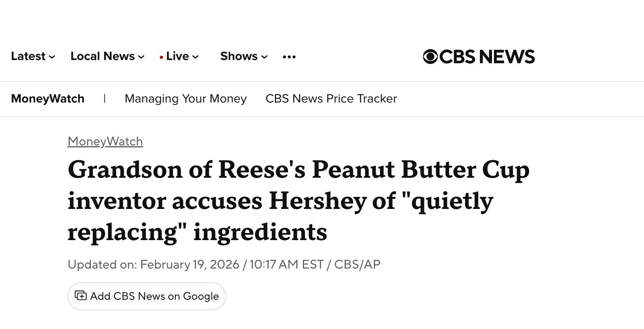Viewport: 644px width, 329px height.
Task: Open the Shows dropdown chevron
Action: (x=264, y=57)
